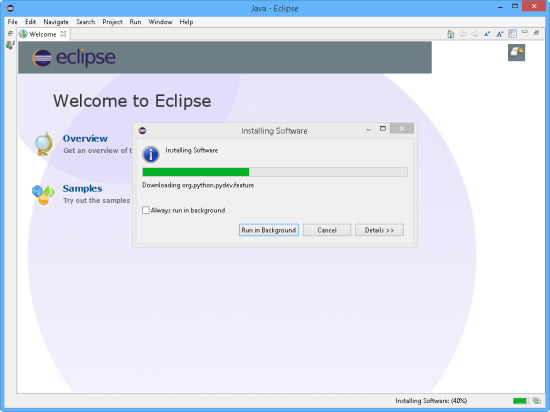
Task: Open the Help menu
Action: pos(186,22)
